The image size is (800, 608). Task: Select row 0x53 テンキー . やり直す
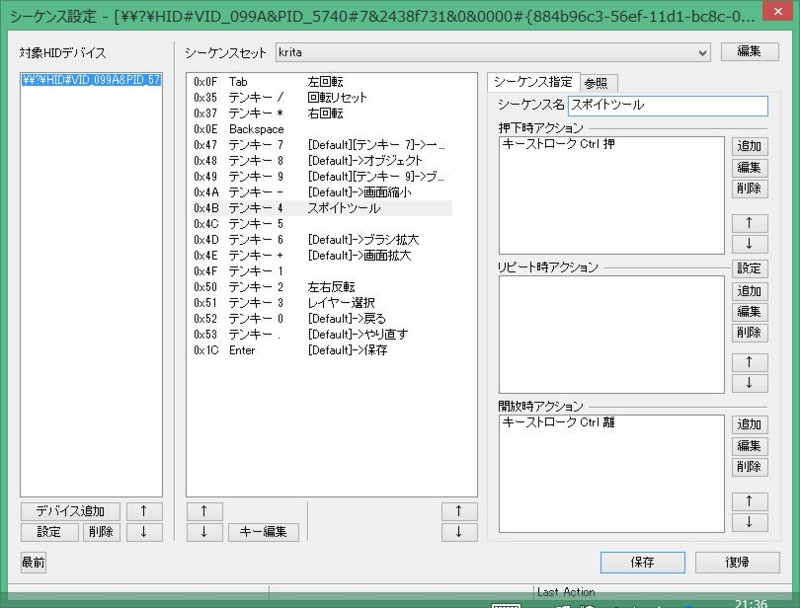click(x=321, y=335)
